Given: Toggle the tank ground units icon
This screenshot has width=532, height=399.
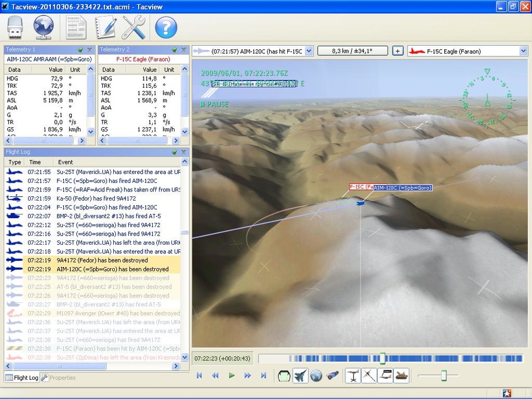Looking at the screenshot, I should coord(401,376).
